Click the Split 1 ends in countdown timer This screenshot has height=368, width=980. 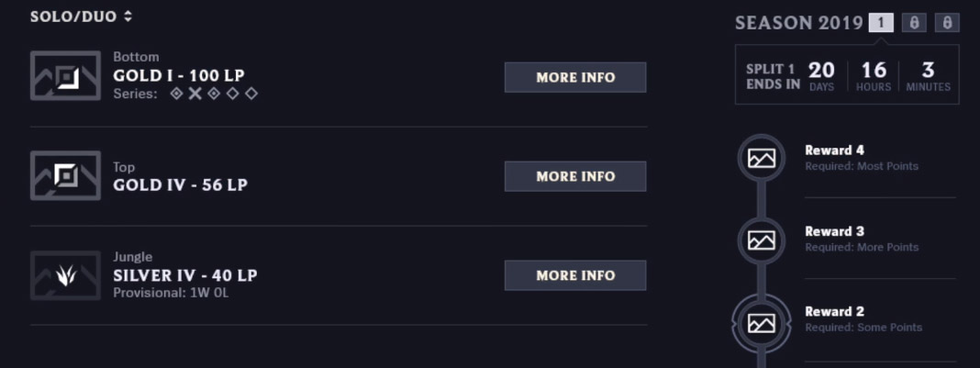(847, 75)
